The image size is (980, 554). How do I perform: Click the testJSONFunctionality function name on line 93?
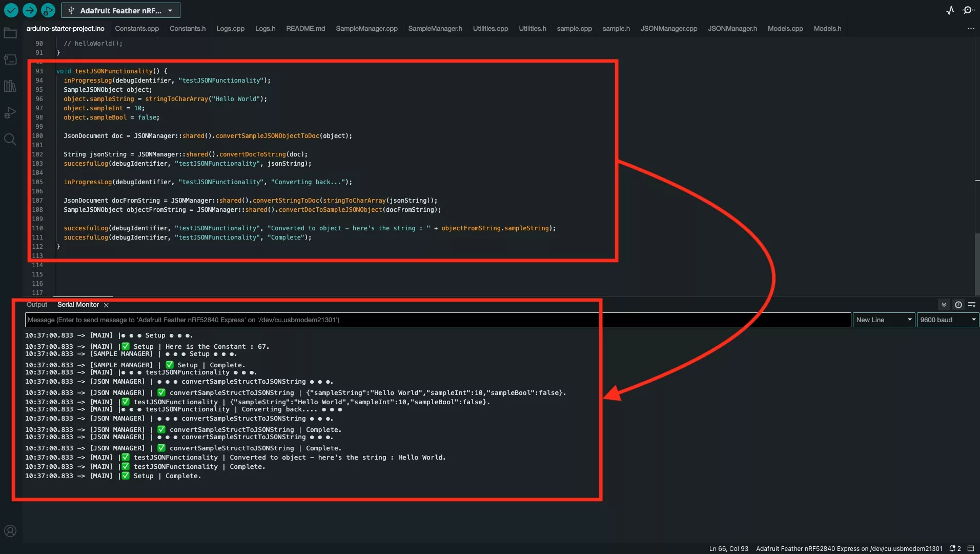point(114,71)
